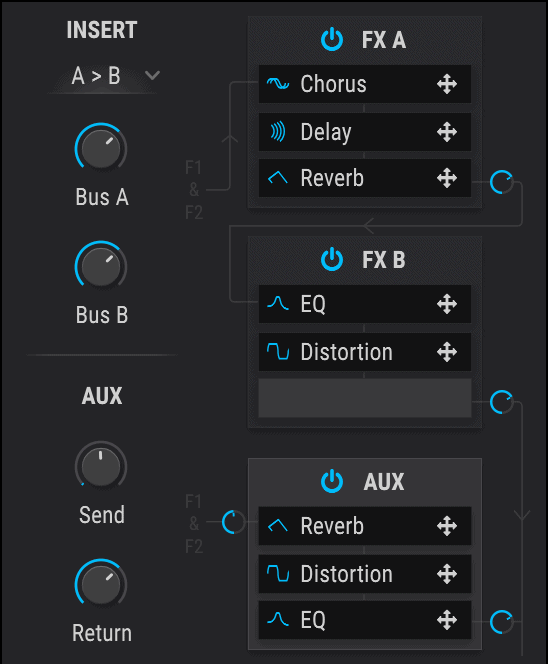The height and width of the screenshot is (664, 548).
Task: Click the Delay echo icon in FX A
Action: click(x=278, y=132)
